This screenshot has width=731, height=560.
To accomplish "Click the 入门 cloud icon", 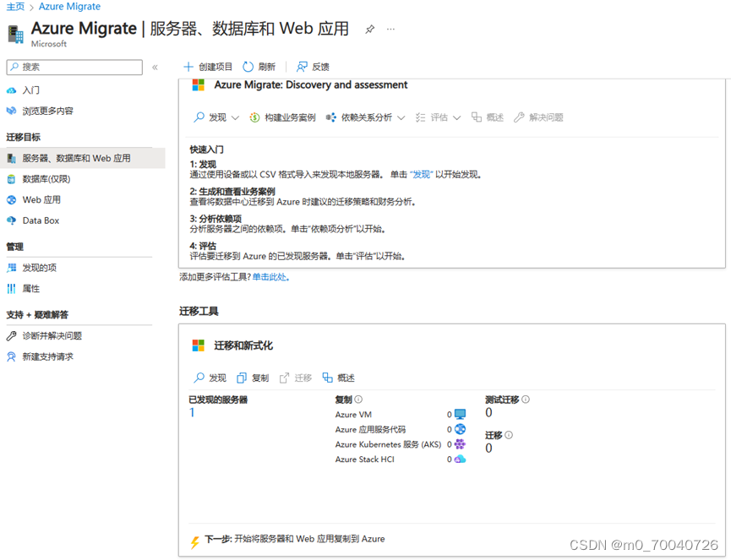I will (11, 90).
